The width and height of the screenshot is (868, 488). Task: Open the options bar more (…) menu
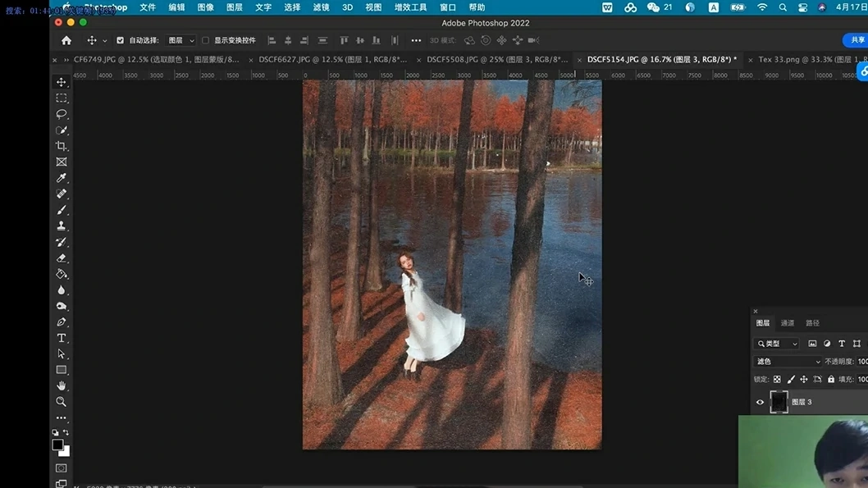pyautogui.click(x=416, y=40)
